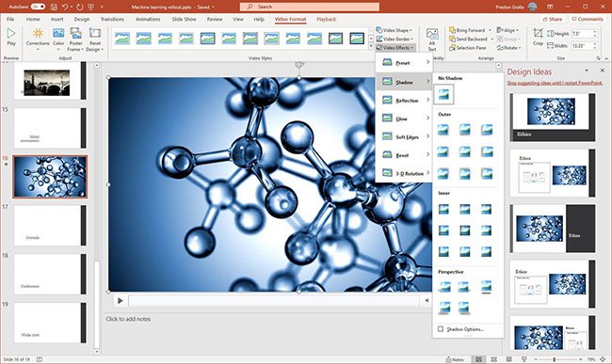Expand the Video Styles gallery
612x364 pixels.
coord(371,47)
